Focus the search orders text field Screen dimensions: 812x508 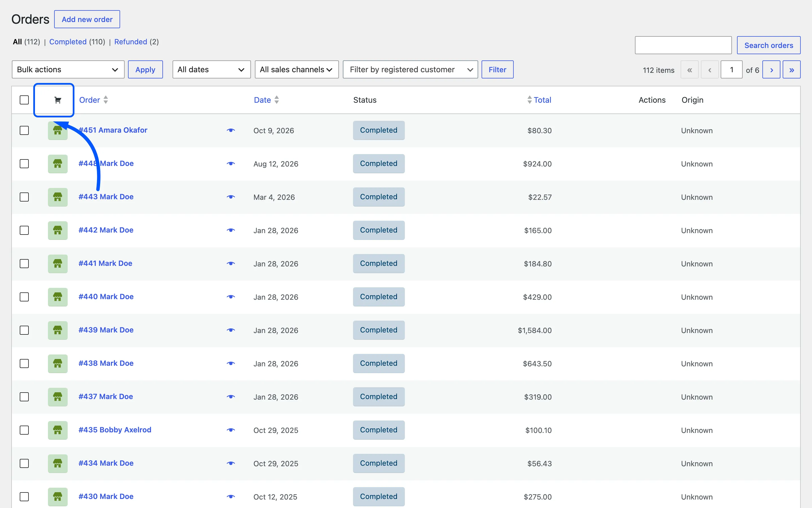coord(683,45)
